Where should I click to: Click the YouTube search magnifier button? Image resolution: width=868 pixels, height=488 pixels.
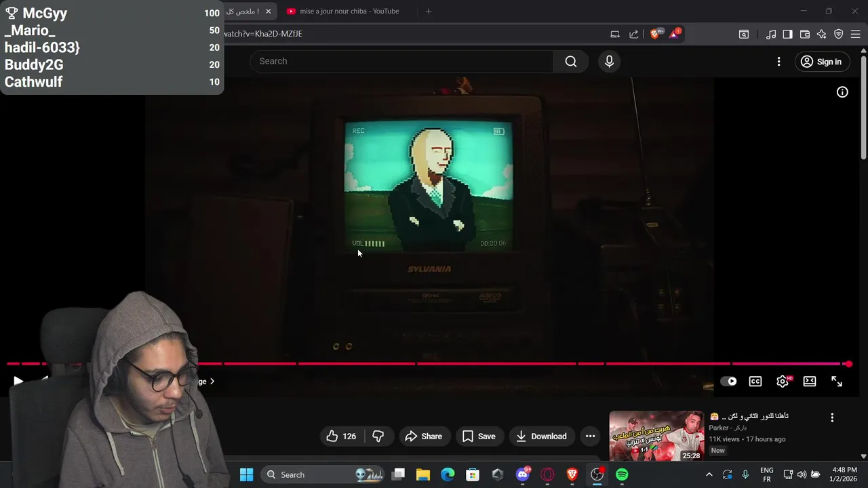click(571, 62)
